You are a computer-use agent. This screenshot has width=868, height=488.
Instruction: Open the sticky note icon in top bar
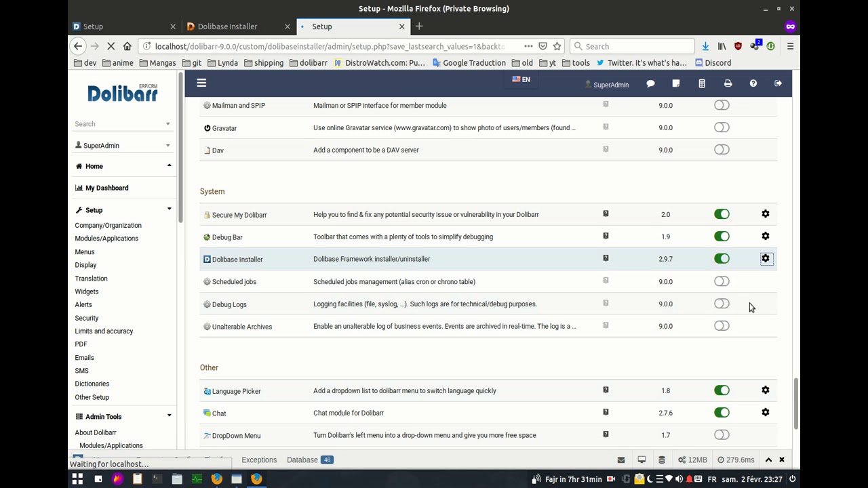(676, 83)
